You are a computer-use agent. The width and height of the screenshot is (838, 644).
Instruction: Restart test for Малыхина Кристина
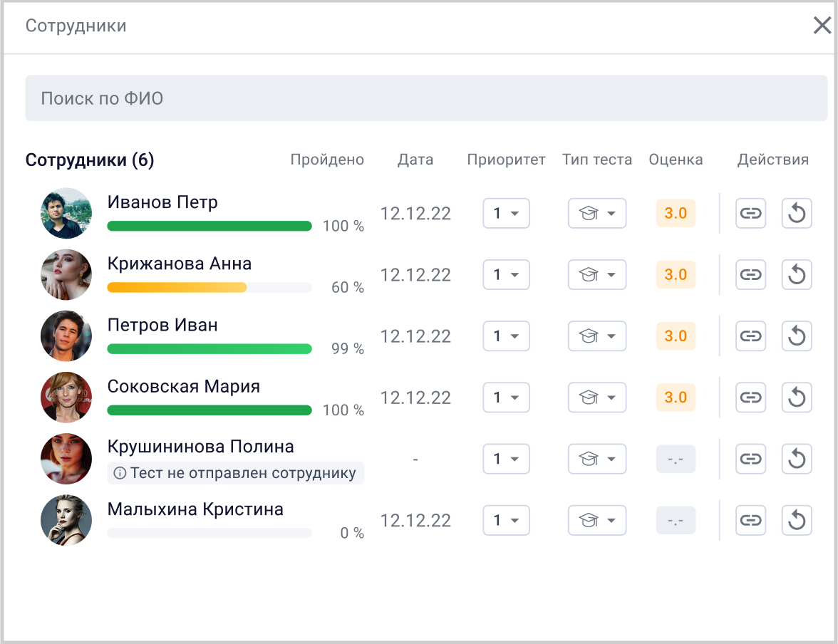(x=797, y=520)
